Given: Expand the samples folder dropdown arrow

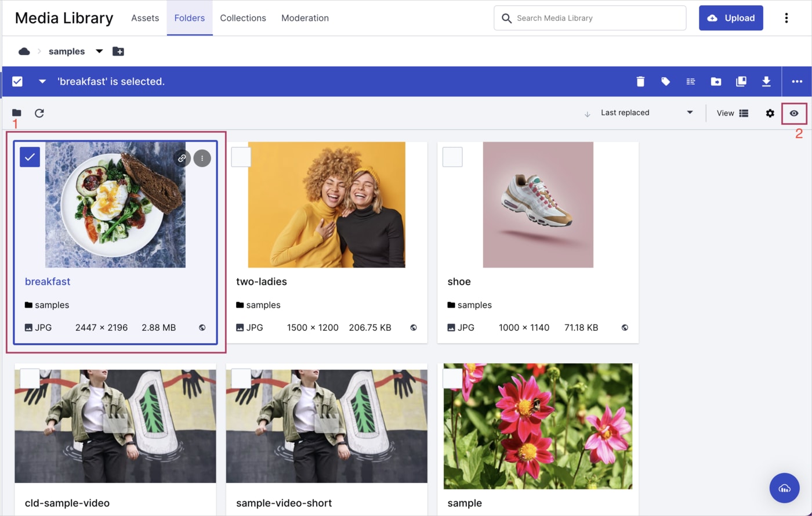Looking at the screenshot, I should [99, 52].
